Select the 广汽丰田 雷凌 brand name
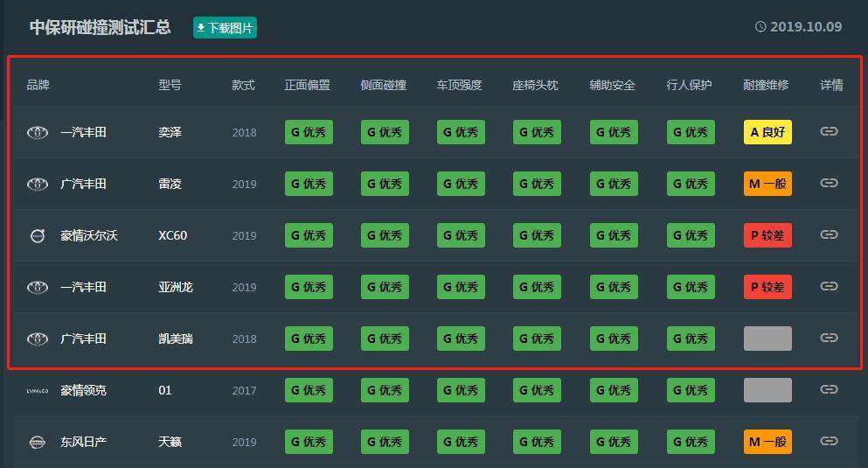This screenshot has width=868, height=468. [83, 184]
